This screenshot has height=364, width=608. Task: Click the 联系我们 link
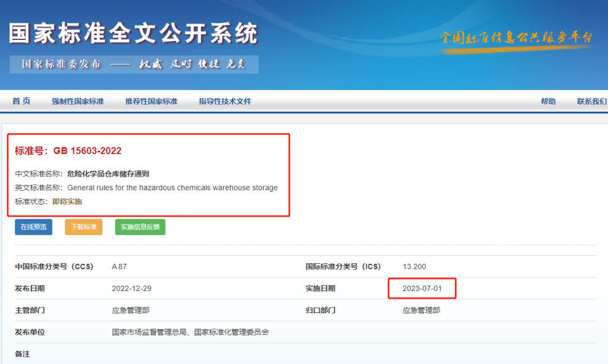coord(591,101)
